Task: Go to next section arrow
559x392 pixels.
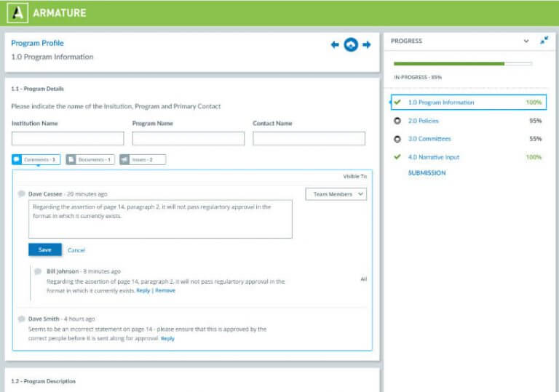Action: [x=367, y=44]
